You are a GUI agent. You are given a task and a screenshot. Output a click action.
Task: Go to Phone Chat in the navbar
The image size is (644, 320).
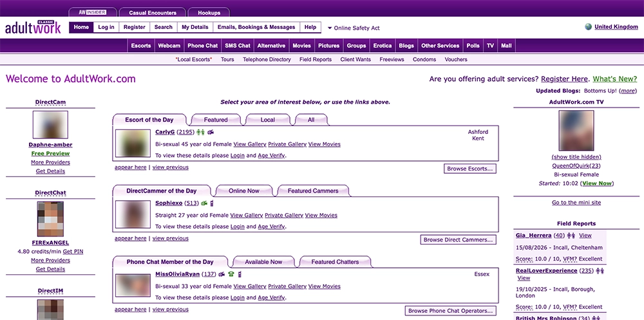[202, 46]
